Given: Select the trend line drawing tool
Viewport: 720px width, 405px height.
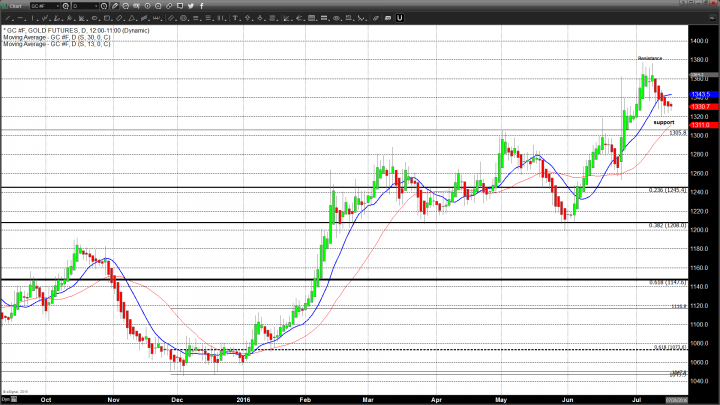Looking at the screenshot, I should [x=8, y=18].
